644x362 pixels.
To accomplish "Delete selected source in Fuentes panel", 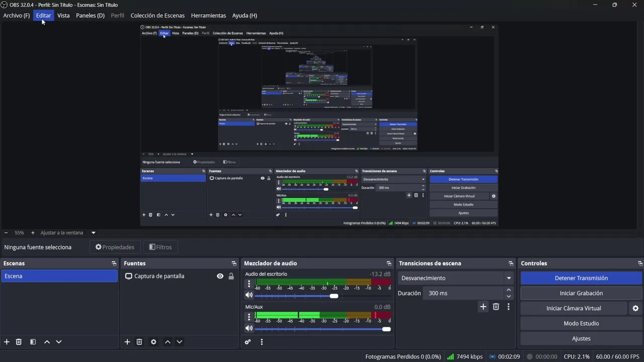I will (139, 342).
